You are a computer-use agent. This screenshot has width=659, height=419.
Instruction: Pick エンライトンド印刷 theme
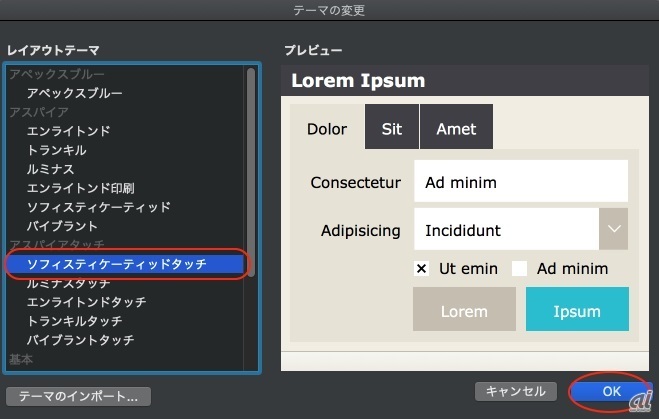(81, 188)
